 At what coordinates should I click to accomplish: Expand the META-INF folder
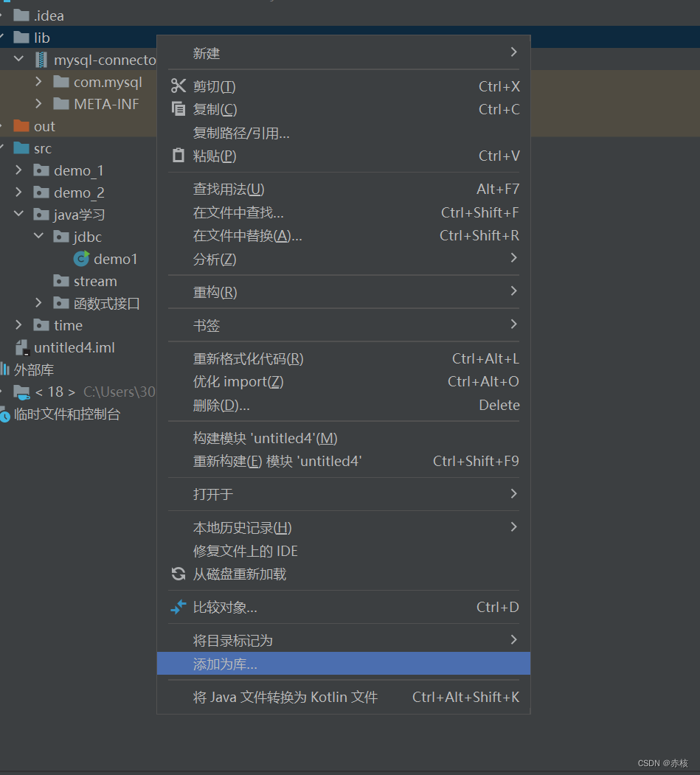click(x=38, y=103)
